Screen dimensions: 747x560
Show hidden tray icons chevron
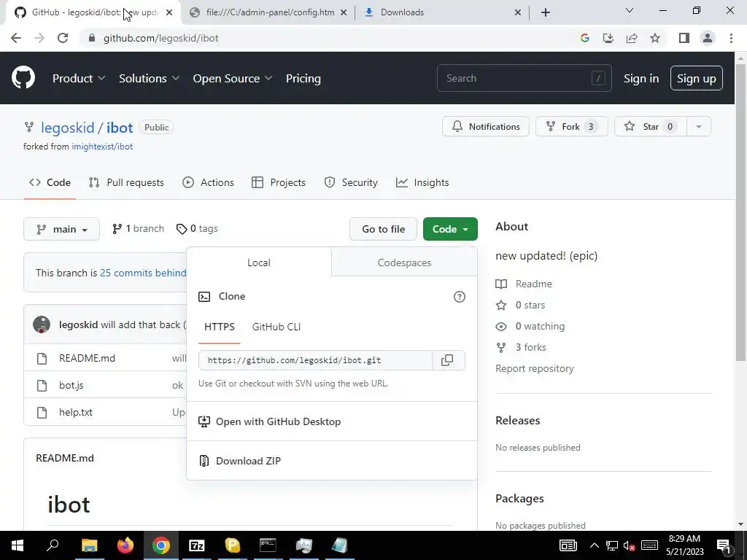tap(594, 545)
